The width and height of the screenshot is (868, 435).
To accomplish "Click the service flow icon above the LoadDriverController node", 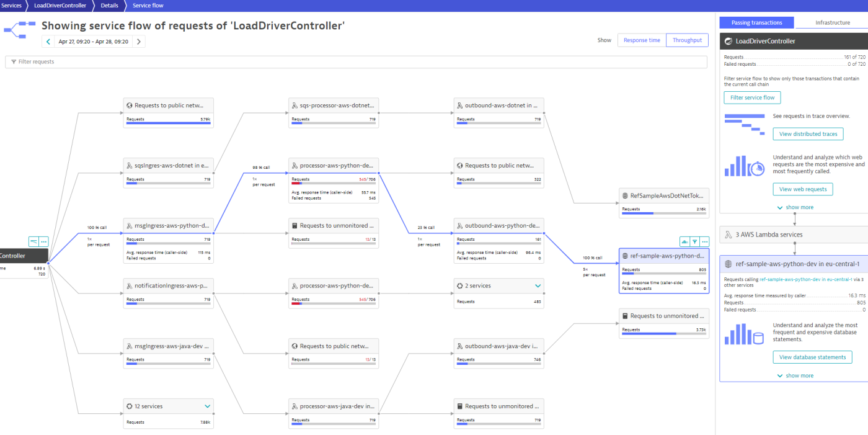I will [x=34, y=241].
